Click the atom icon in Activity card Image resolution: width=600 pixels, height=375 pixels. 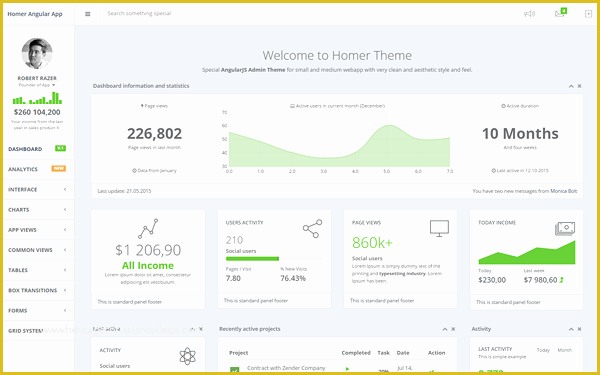(188, 356)
